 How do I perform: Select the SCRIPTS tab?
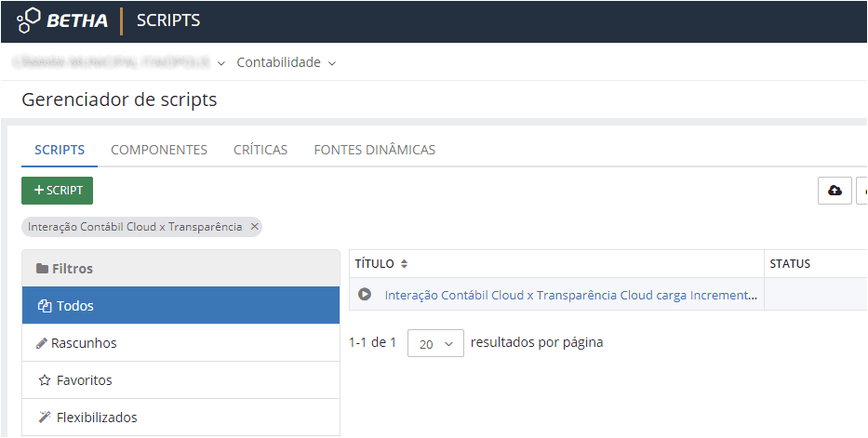click(x=60, y=150)
